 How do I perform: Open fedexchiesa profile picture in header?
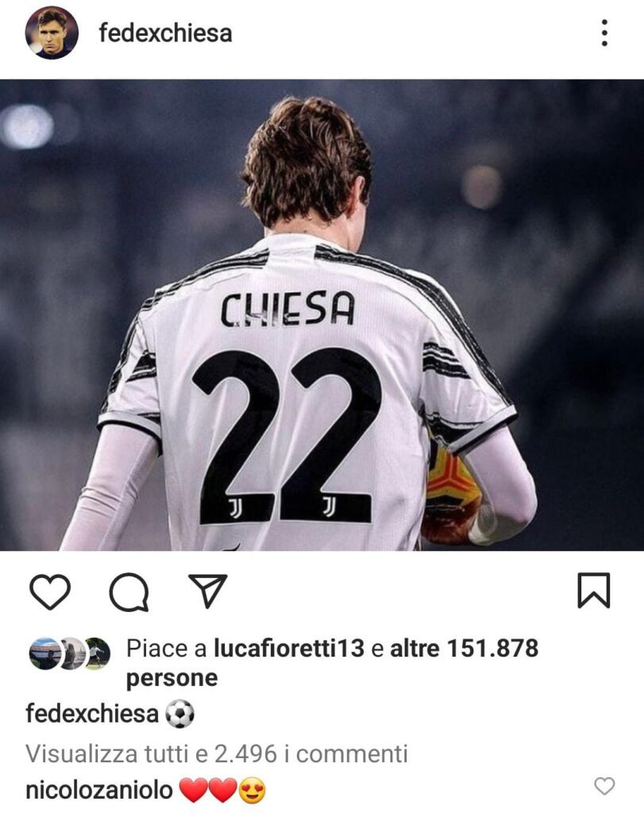(x=52, y=33)
